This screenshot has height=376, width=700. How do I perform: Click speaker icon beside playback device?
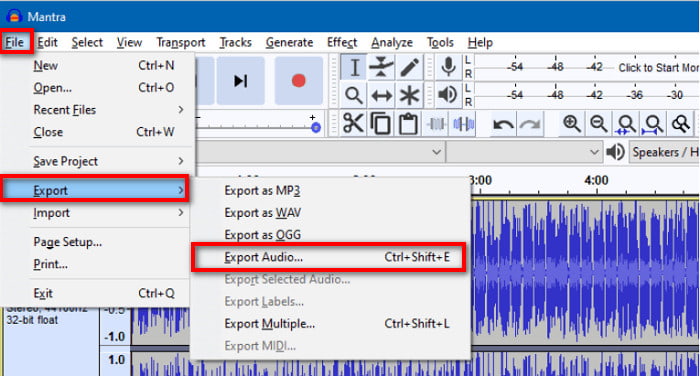coord(615,152)
